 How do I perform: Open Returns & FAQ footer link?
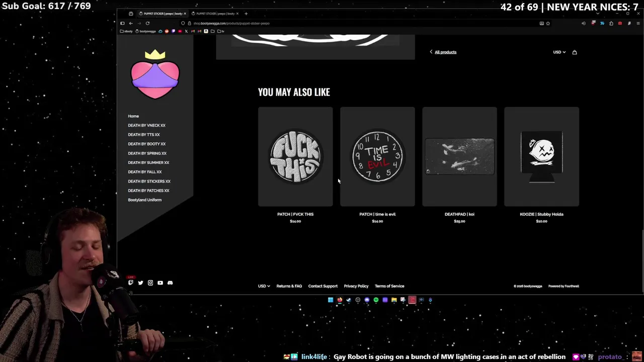point(289,286)
